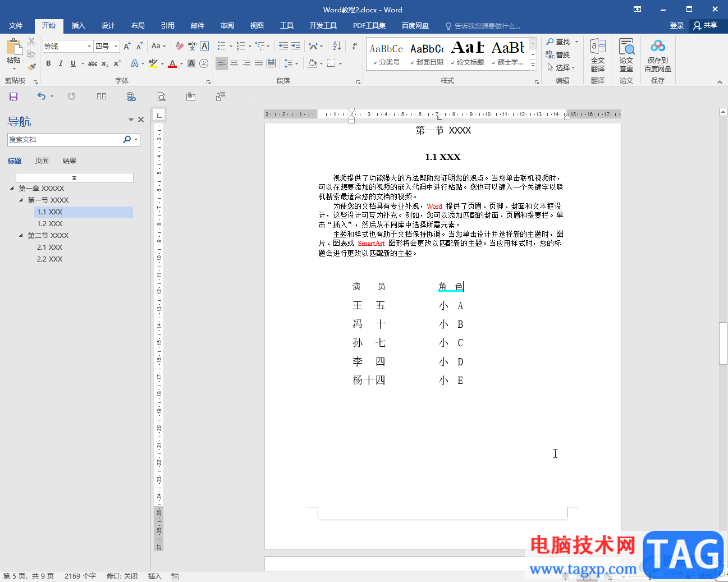
Task: Toggle align left
Action: click(x=222, y=63)
